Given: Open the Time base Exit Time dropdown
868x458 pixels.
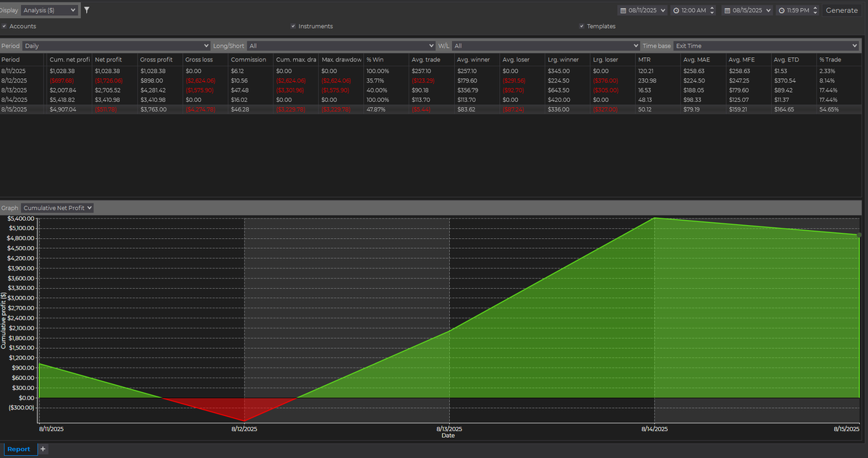Looking at the screenshot, I should [766, 46].
